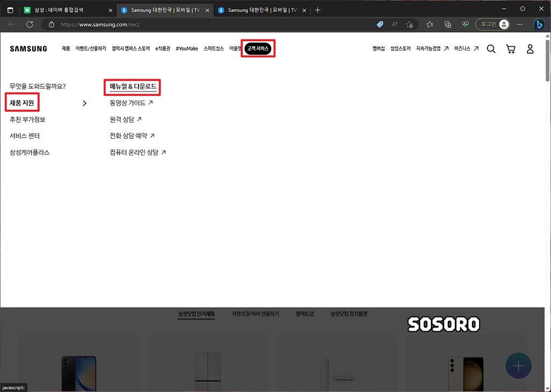Screen dimensions: 551x392
Task: Open the tab actions menu icon
Action: (10, 10)
